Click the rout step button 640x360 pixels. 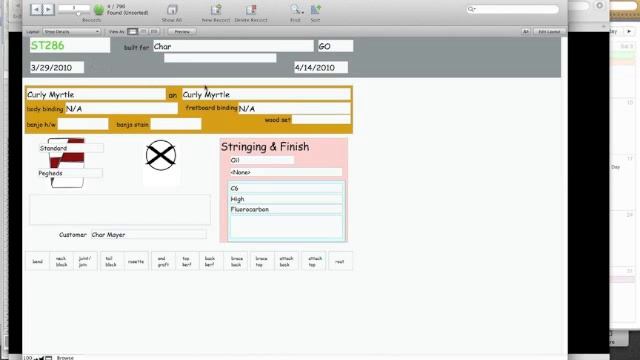(340, 261)
